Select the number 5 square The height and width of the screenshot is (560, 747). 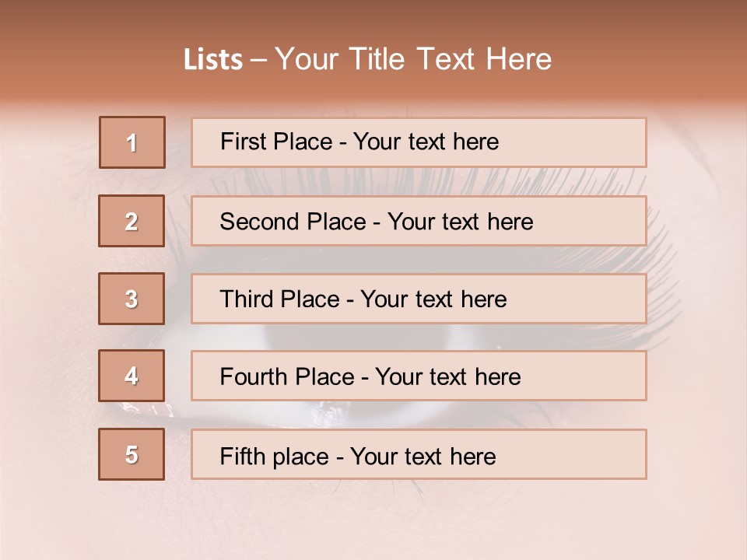point(132,454)
